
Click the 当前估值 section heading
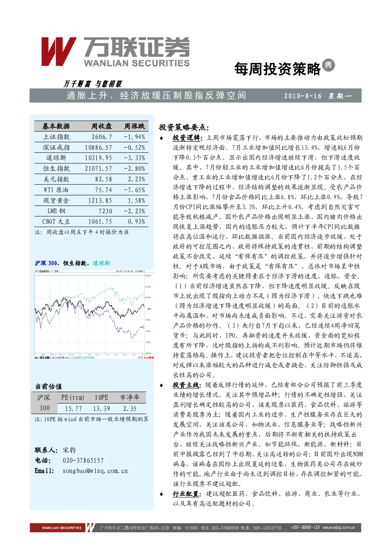click(49, 386)
